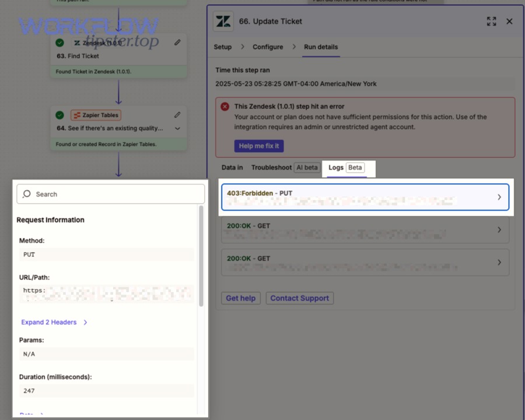Go to the Setup tab
This screenshot has height=420, width=525.
223,47
